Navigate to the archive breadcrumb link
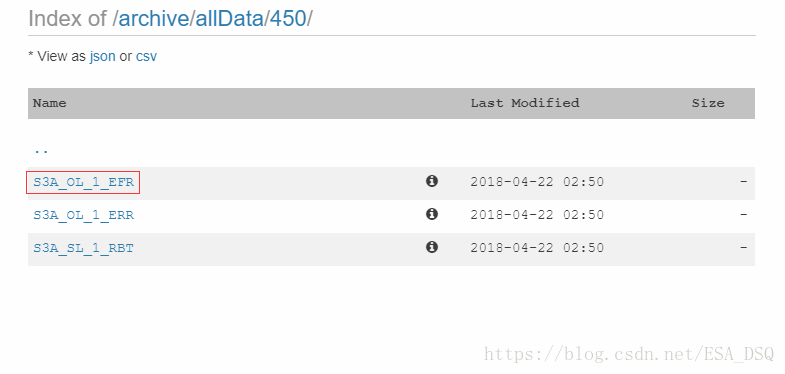Screen dimensions: 785x374 pyautogui.click(x=153, y=19)
